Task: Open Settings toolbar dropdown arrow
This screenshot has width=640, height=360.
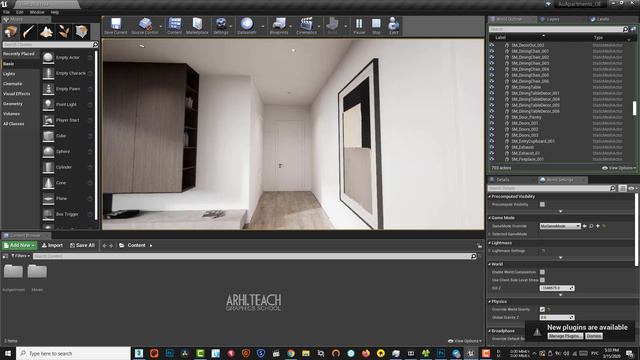Action: pos(231,27)
